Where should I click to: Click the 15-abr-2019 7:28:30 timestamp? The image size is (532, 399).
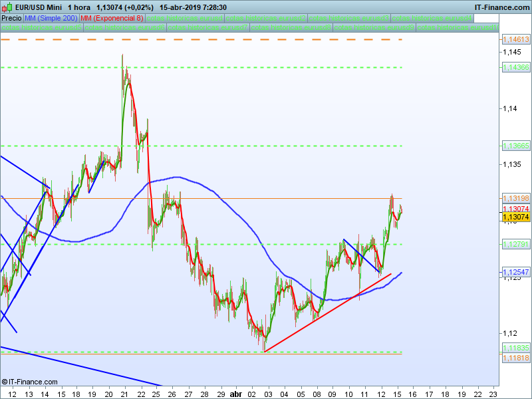(193, 7)
